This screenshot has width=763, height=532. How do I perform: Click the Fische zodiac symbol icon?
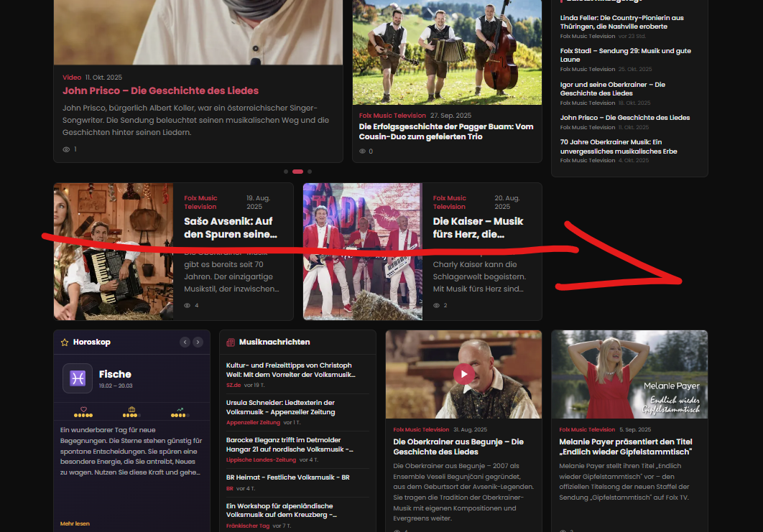78,378
